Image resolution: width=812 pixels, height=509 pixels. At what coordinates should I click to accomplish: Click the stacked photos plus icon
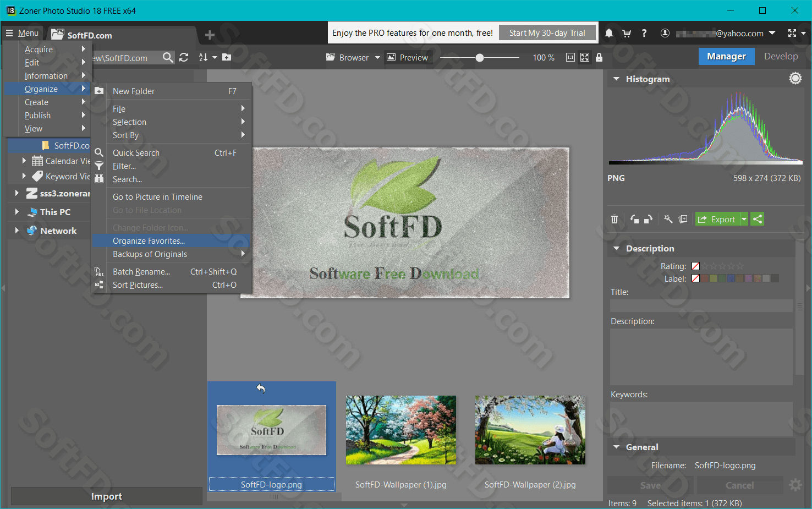point(683,219)
